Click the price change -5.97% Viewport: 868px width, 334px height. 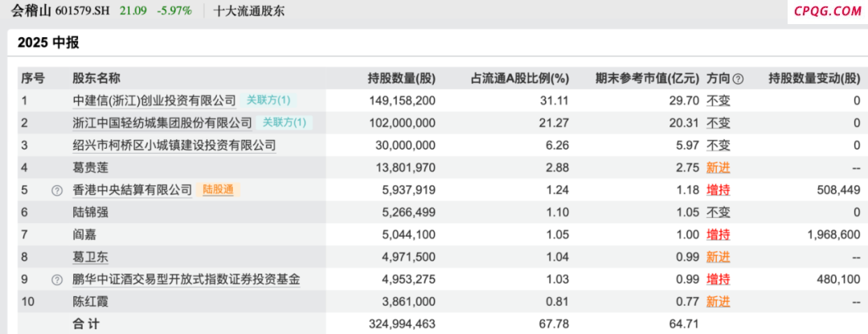point(174,10)
